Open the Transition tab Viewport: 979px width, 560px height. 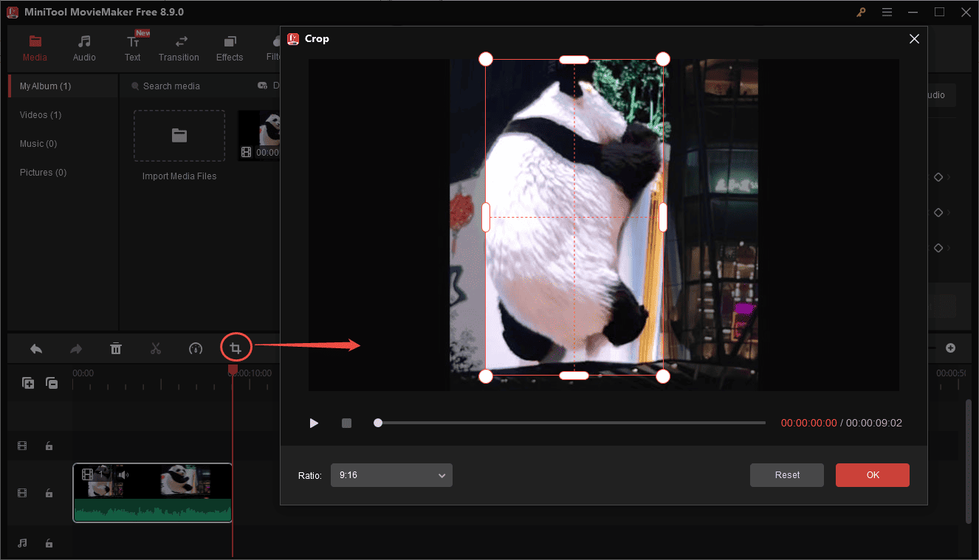tap(179, 48)
